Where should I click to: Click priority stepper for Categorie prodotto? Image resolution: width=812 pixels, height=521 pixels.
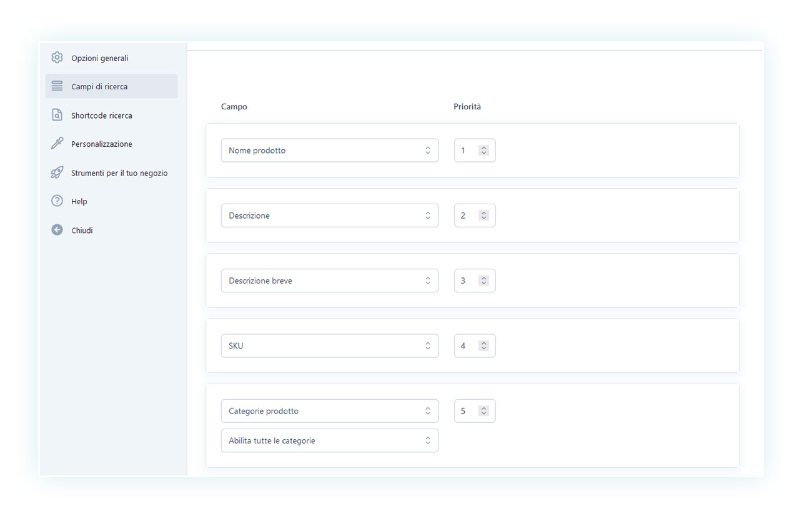(483, 411)
